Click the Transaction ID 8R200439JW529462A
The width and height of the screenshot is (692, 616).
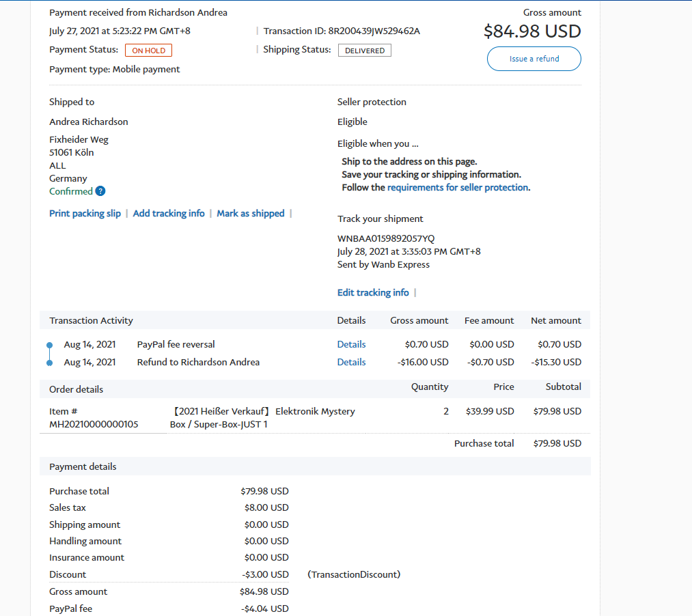tap(374, 31)
